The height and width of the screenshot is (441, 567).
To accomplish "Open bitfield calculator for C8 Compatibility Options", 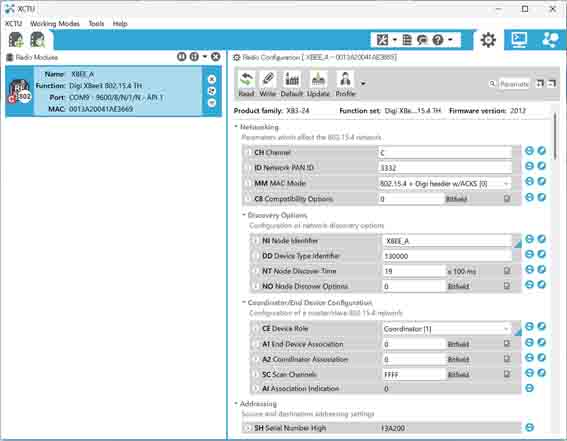I will pos(507,198).
